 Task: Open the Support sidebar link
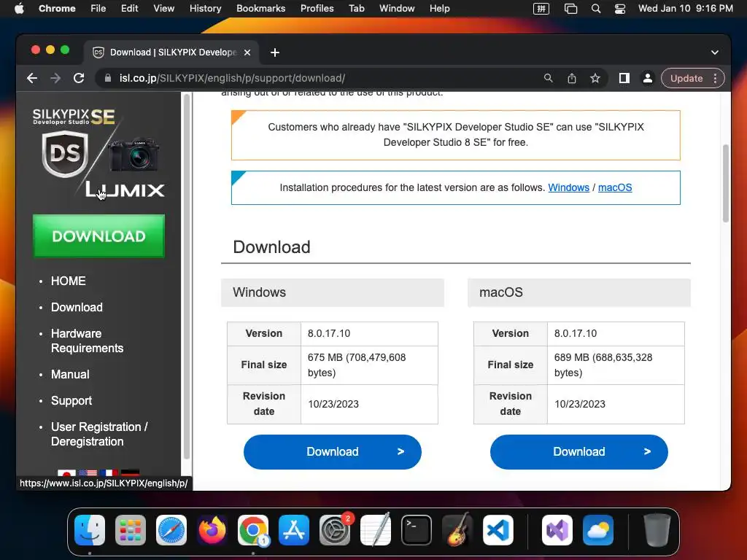point(71,400)
